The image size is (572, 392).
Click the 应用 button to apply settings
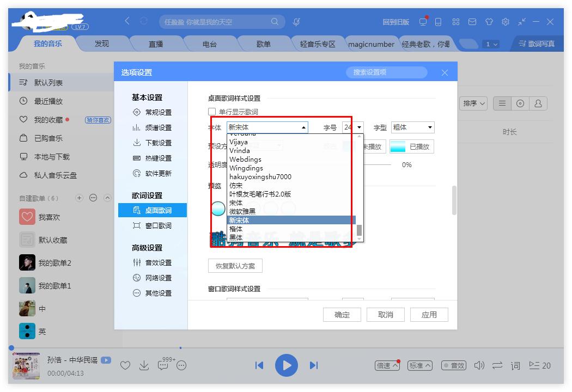[x=429, y=314]
